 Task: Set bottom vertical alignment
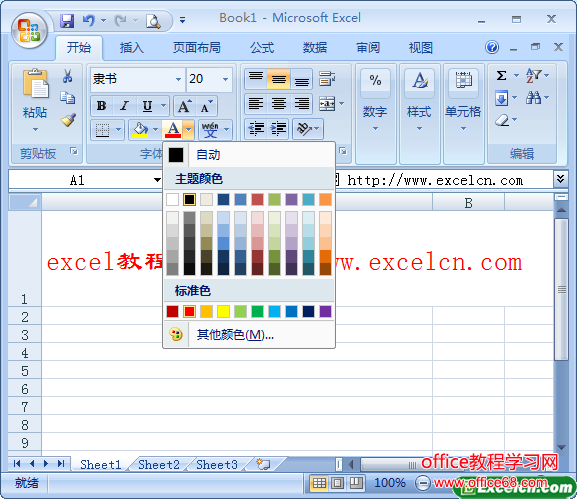[x=301, y=78]
